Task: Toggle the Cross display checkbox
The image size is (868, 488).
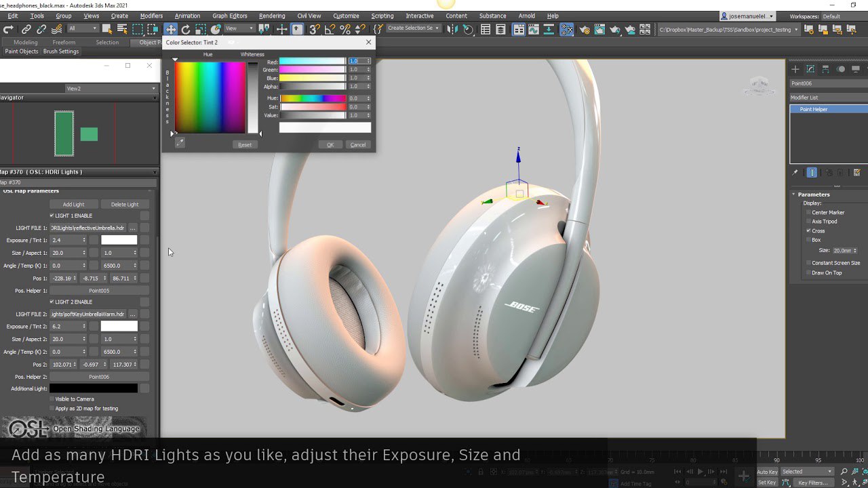Action: click(x=808, y=230)
